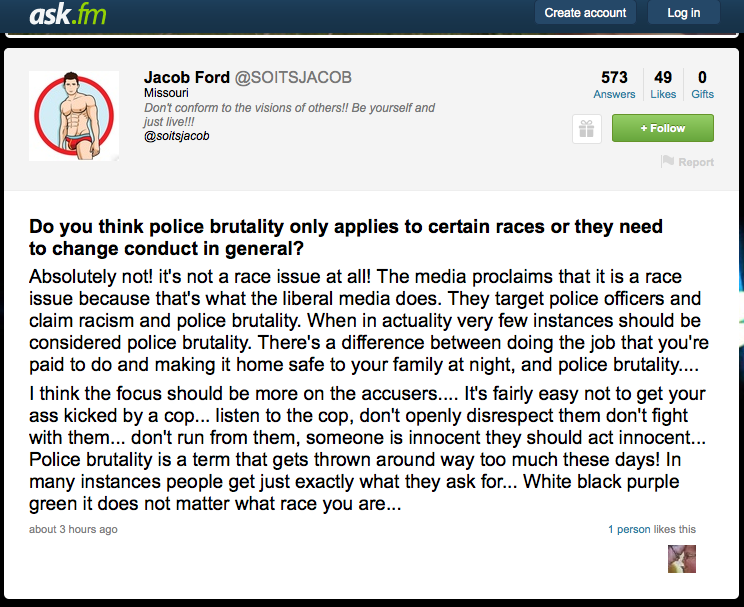744x607 pixels.
Task: Click the Report flag icon
Action: pos(667,161)
